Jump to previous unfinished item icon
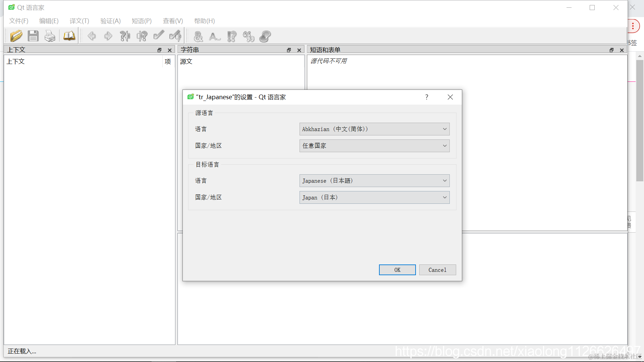Image resolution: width=644 pixels, height=362 pixels. pyautogui.click(x=125, y=36)
